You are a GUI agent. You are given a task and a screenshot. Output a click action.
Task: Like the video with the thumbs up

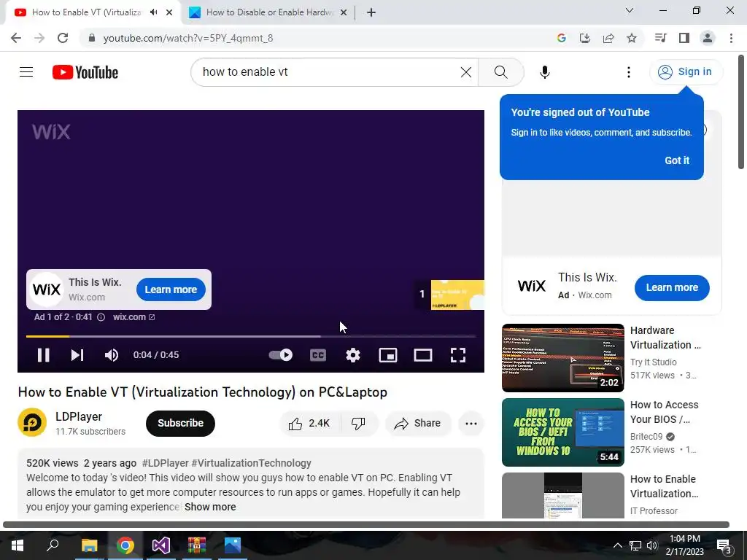309,424
